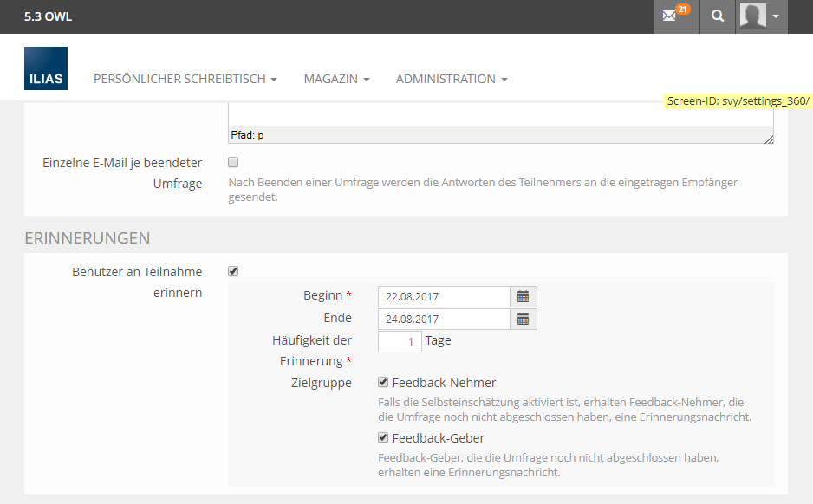Expand the Magazin dropdown menu
813x504 pixels.
tap(336, 79)
